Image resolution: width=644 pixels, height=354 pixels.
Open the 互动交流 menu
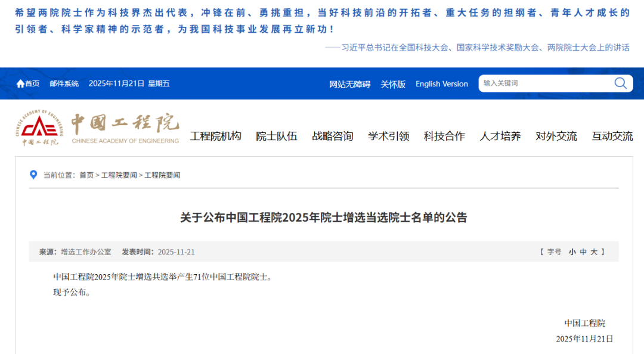(612, 136)
